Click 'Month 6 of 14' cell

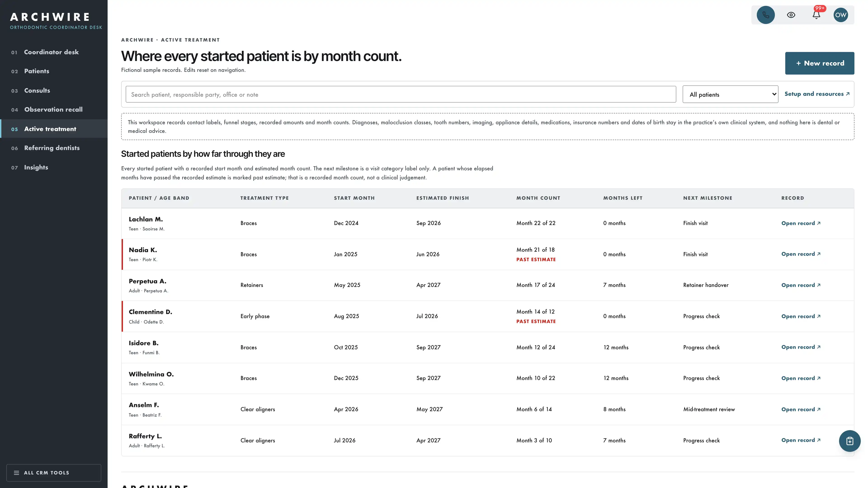click(x=534, y=409)
